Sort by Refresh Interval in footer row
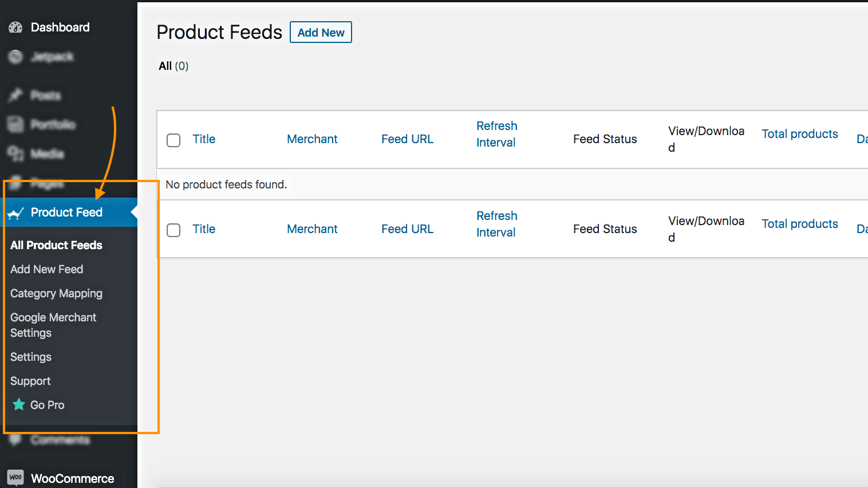This screenshot has height=488, width=868. click(496, 224)
